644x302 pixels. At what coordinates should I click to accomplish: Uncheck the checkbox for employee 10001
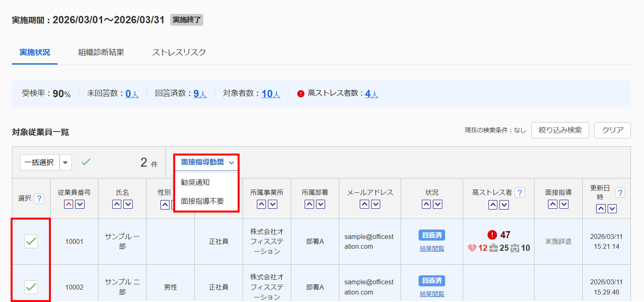click(31, 241)
